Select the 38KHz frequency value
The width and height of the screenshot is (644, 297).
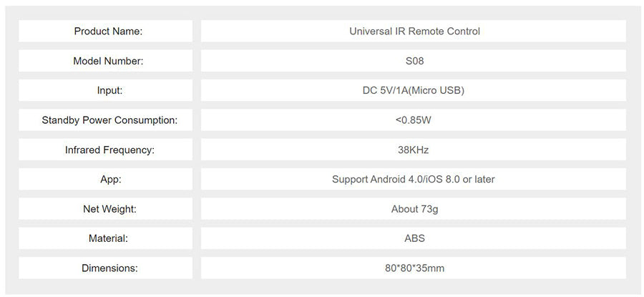[413, 150]
